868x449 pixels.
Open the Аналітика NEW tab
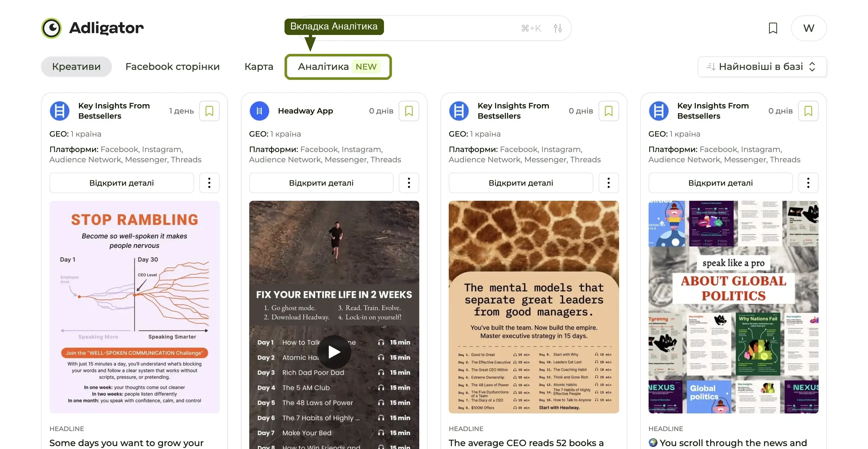coord(338,67)
